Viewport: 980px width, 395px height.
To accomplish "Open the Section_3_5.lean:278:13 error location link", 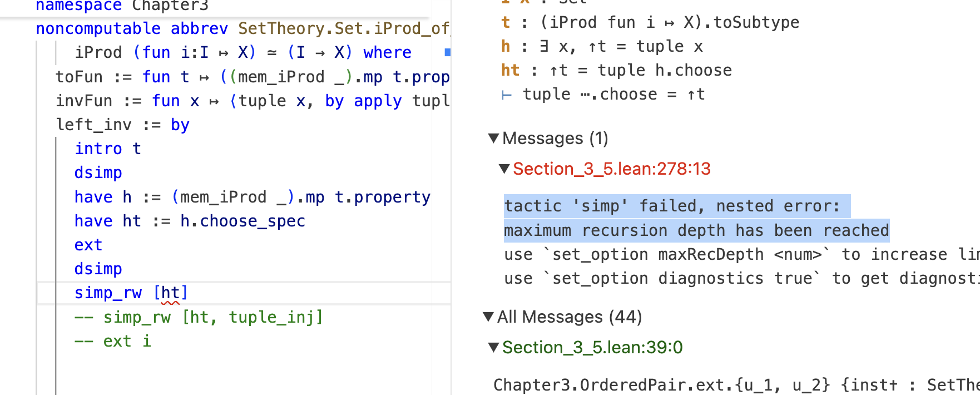I will (611, 169).
